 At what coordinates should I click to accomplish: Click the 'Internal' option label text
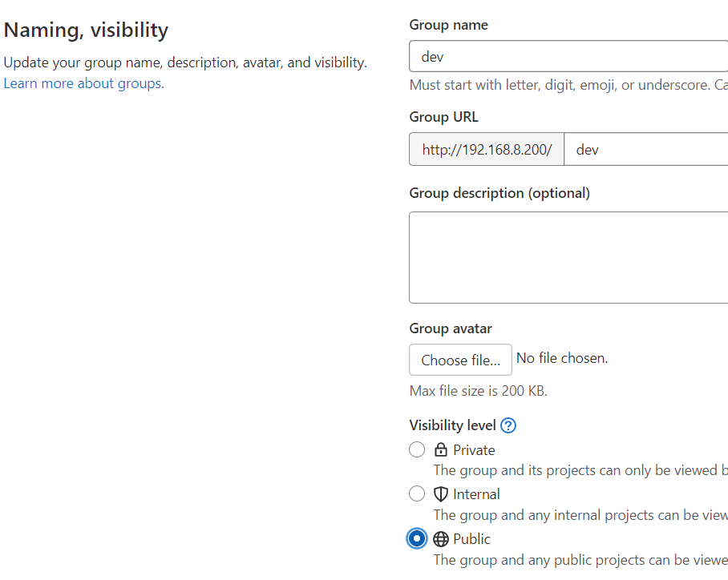(476, 494)
